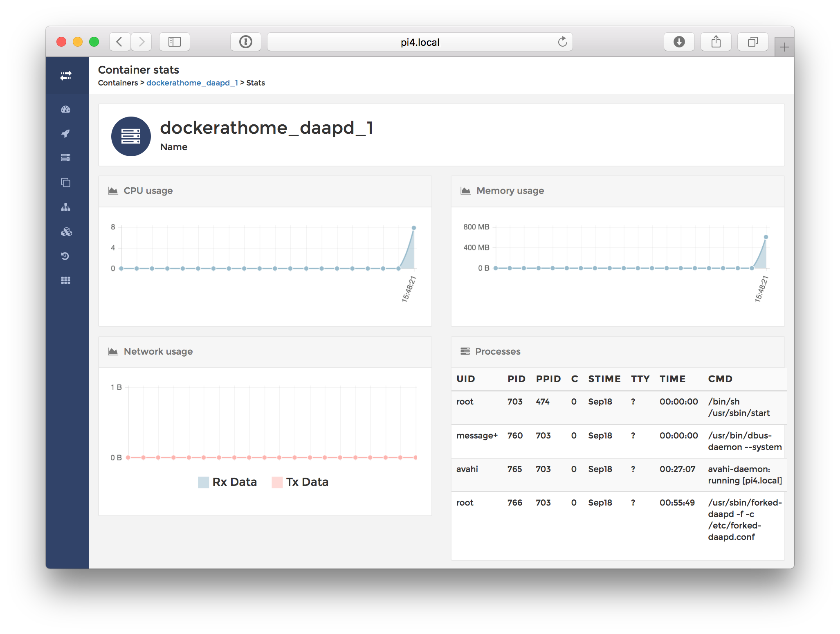Image resolution: width=840 pixels, height=634 pixels.
Task: Open Safari downloads button
Action: coord(679,42)
